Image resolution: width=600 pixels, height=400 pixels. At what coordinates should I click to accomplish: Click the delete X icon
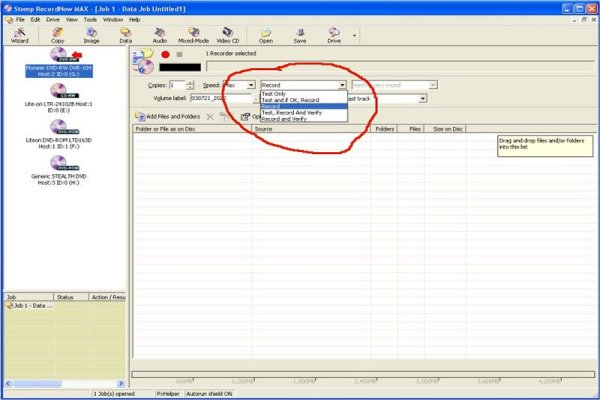[x=210, y=117]
